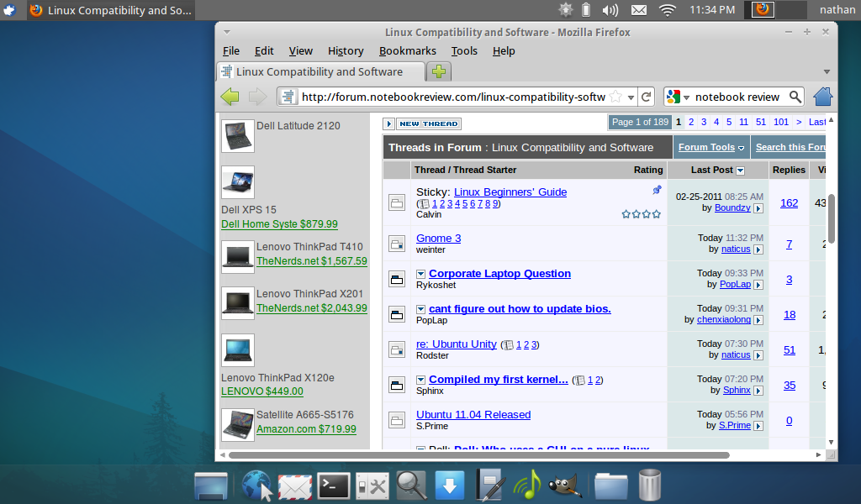
Task: Select the Linux Compatibility and Software tab
Action: point(320,72)
